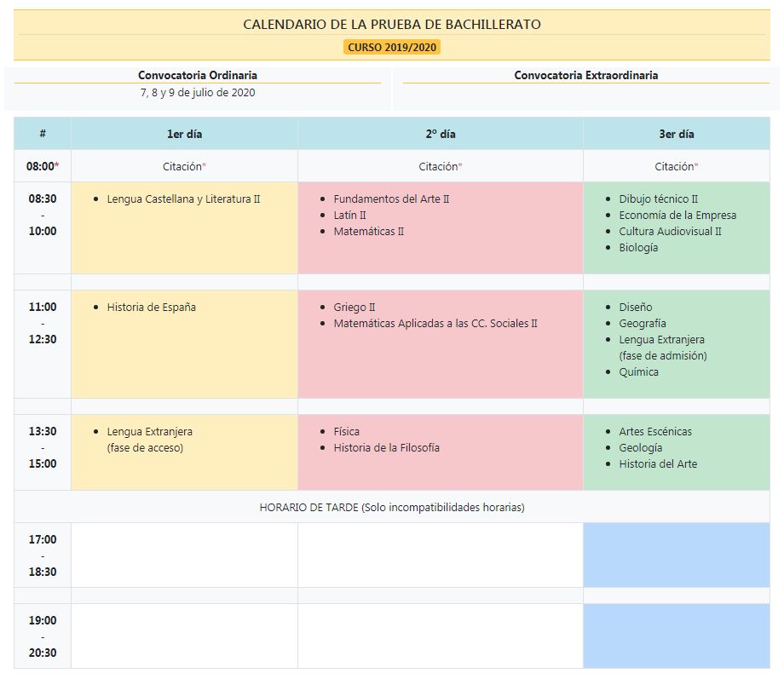The width and height of the screenshot is (784, 679).
Task: Click the HORARIO DE TARDE section row
Action: pyautogui.click(x=392, y=507)
